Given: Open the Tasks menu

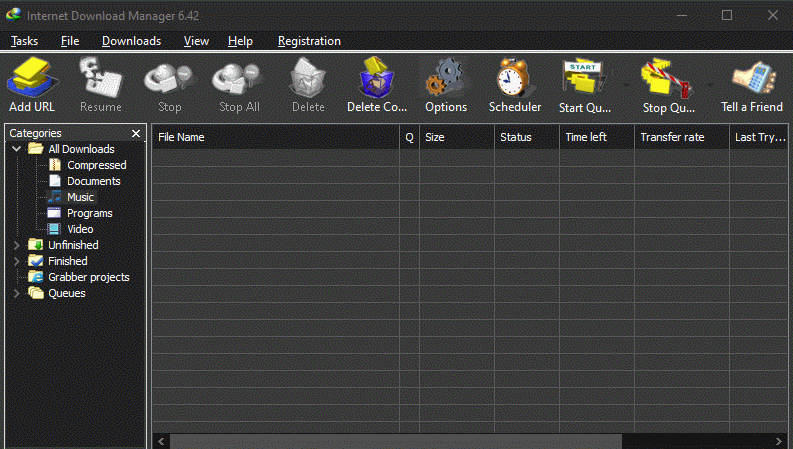Looking at the screenshot, I should tap(24, 41).
